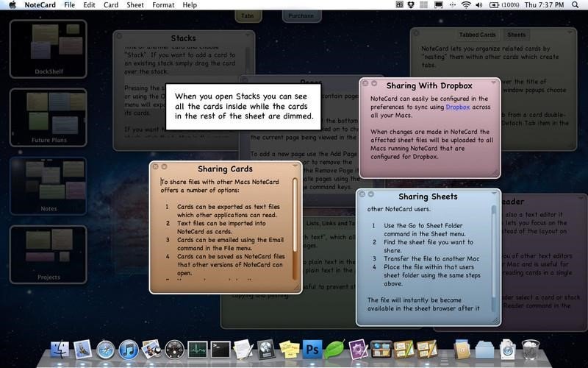Click the display mirroring menu bar icon

point(438,5)
